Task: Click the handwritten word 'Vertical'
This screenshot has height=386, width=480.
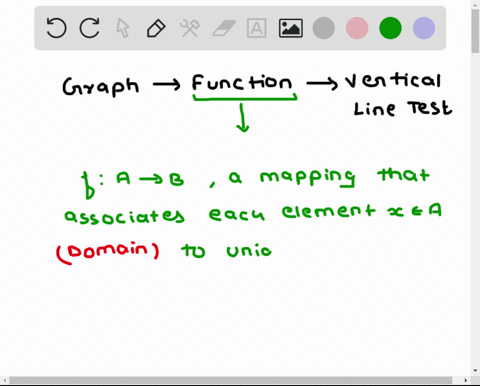Action: coord(393,81)
